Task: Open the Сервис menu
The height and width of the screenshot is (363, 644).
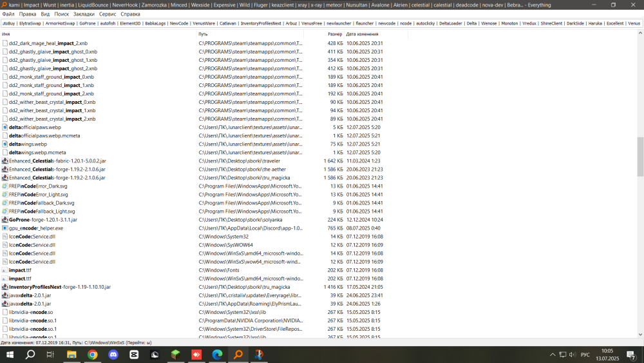Action: pyautogui.click(x=108, y=14)
